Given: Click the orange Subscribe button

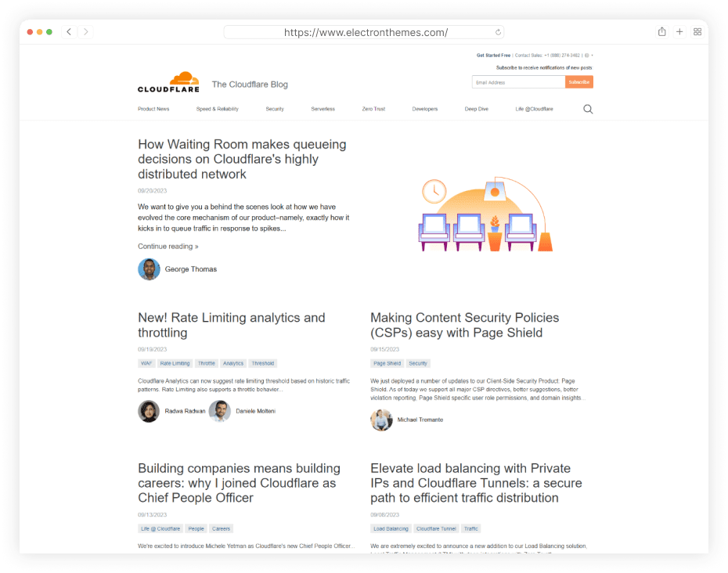Looking at the screenshot, I should pyautogui.click(x=579, y=82).
